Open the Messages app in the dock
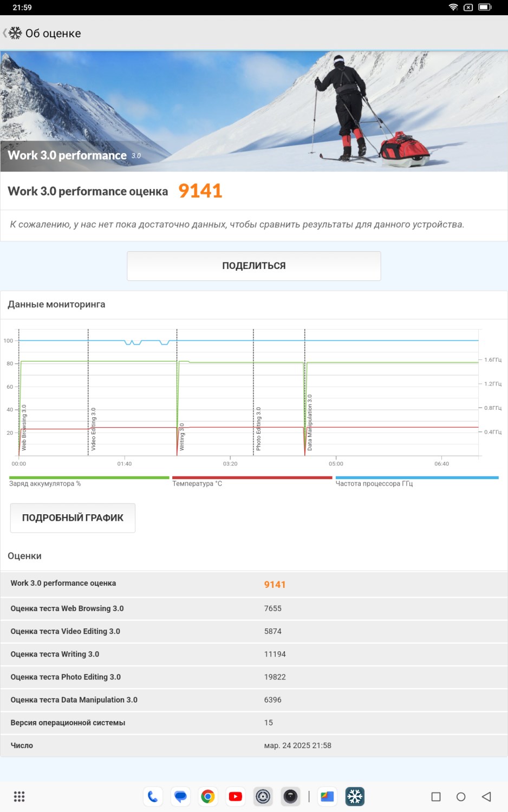 click(180, 796)
